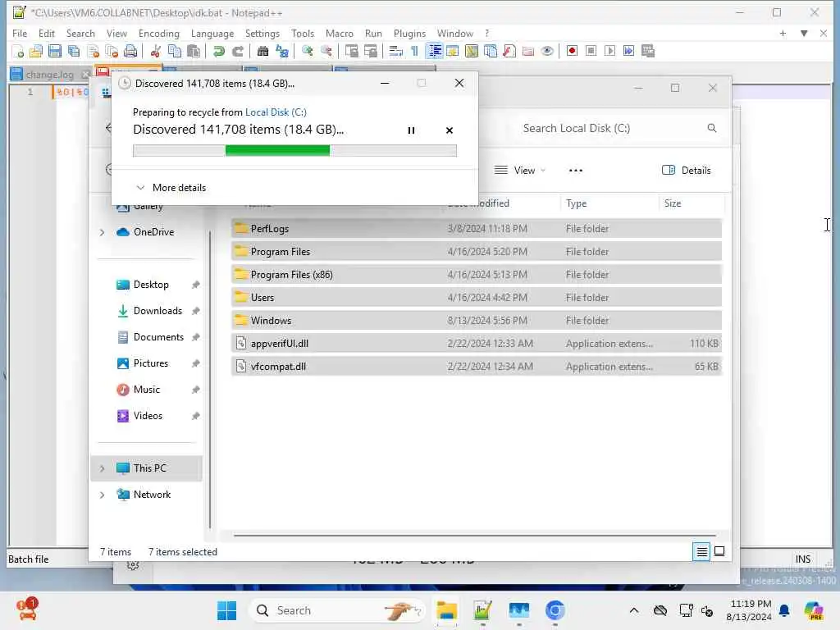Switch Explorer to details list view icon
Screen dimensions: 840x630
tap(701, 551)
